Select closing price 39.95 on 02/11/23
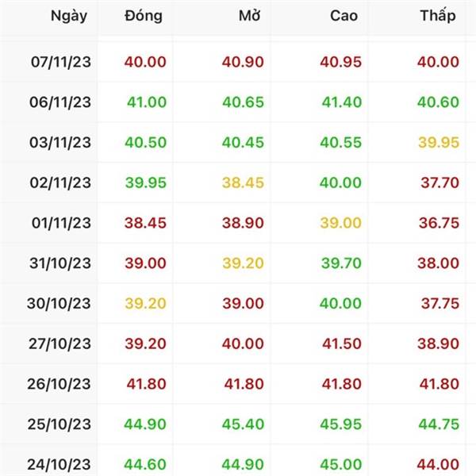The height and width of the screenshot is (476, 476). pos(146,182)
